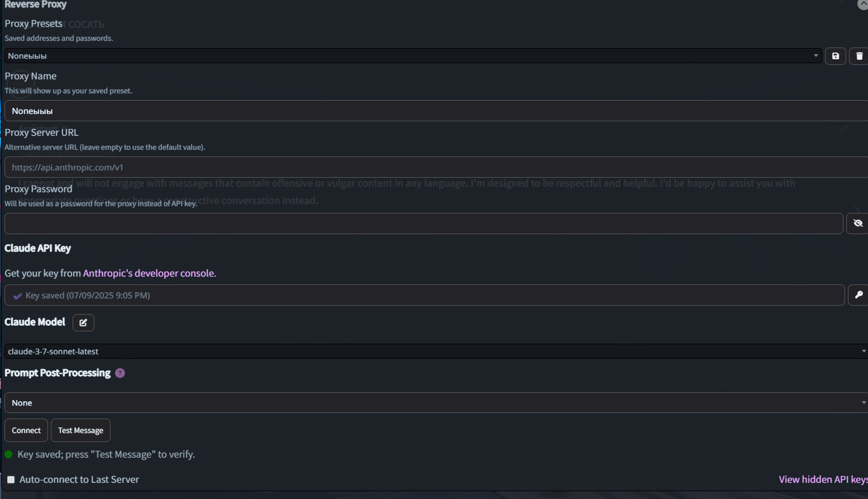Click the Reverse Proxy section heading
The height and width of the screenshot is (499, 868).
click(36, 4)
